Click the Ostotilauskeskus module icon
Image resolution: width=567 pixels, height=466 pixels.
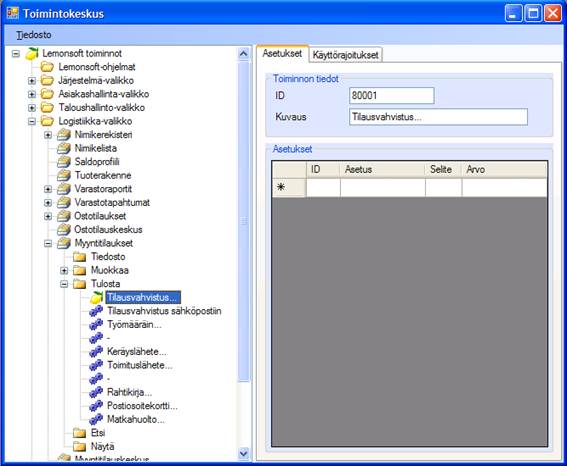[64, 230]
